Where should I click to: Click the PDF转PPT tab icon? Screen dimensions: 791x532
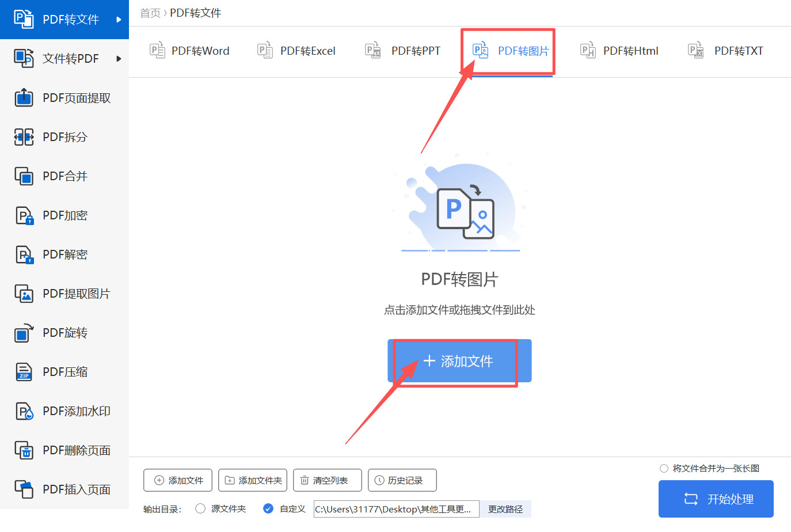373,51
